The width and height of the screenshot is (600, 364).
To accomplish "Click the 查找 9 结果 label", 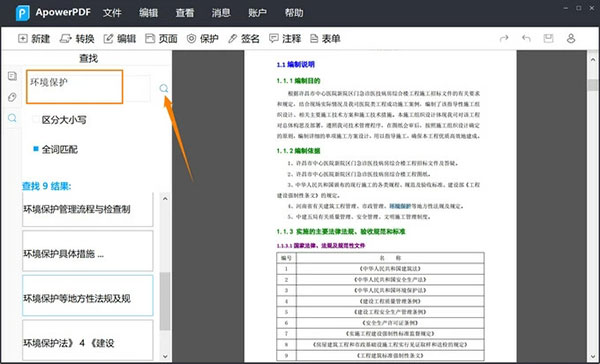I will [x=46, y=186].
